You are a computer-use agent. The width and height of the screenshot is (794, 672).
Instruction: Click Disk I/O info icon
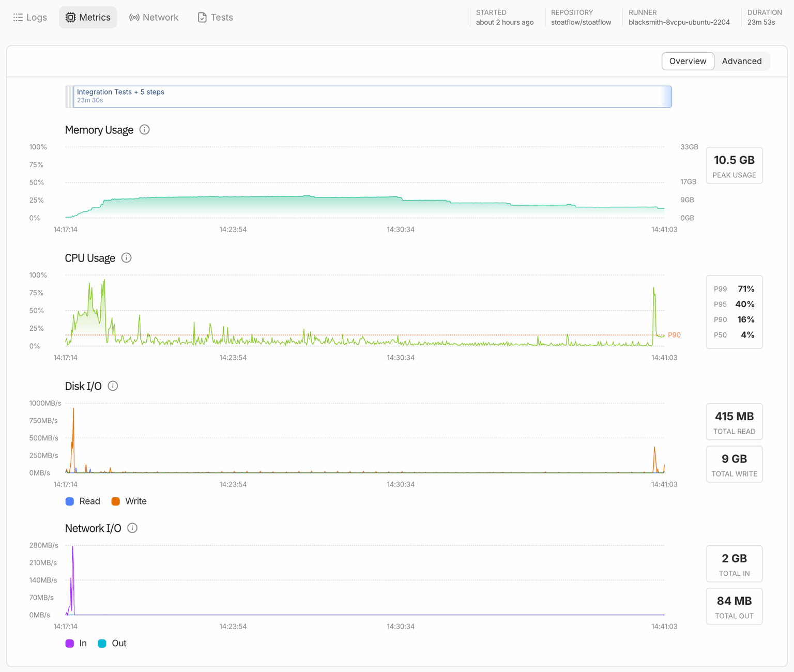pyautogui.click(x=113, y=386)
